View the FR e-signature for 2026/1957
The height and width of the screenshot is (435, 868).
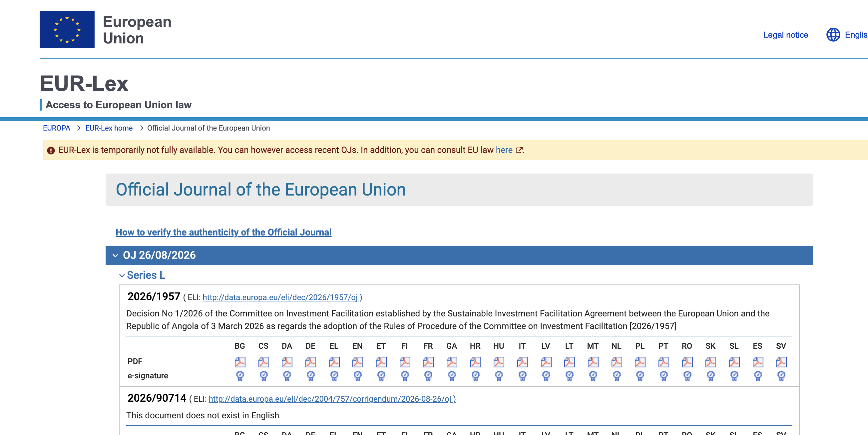(428, 376)
